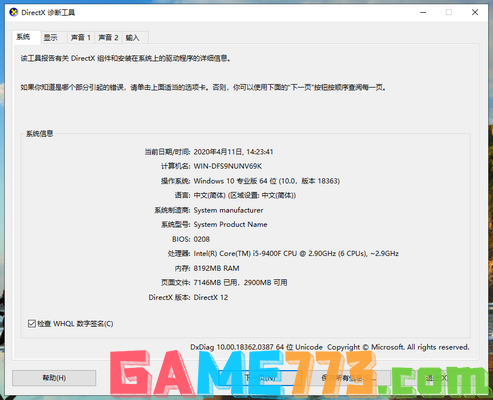Click the 保存所有信息 button

[x=349, y=378]
